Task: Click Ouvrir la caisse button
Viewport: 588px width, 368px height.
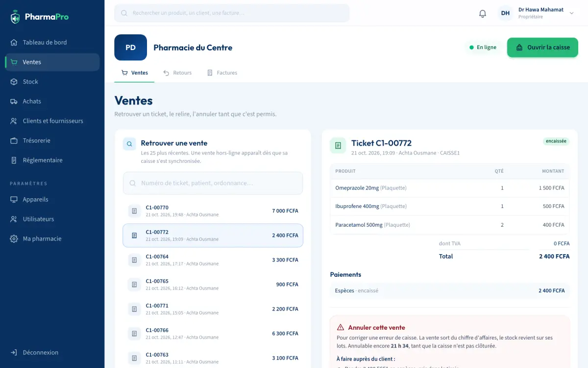Action: (542, 48)
